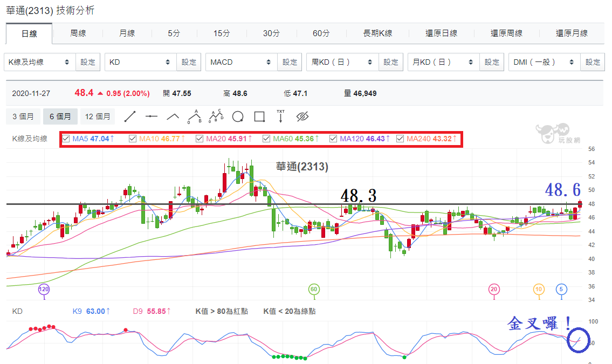Switch to the 還原日線 tab
Screen dimensions: 612x364
click(x=442, y=33)
